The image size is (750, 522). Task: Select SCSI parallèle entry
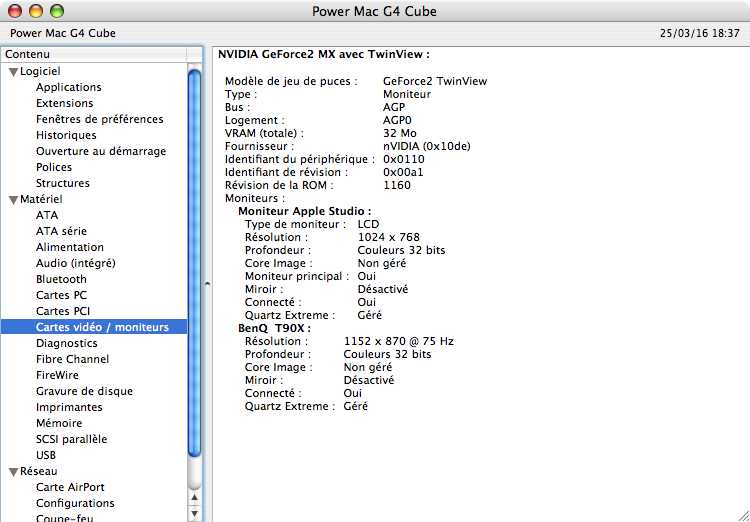(71, 439)
